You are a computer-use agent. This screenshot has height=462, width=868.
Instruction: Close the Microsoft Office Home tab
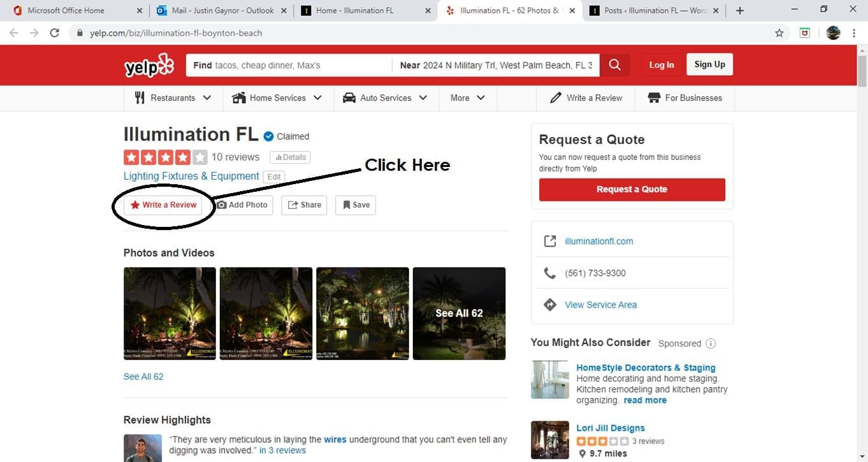pyautogui.click(x=140, y=11)
